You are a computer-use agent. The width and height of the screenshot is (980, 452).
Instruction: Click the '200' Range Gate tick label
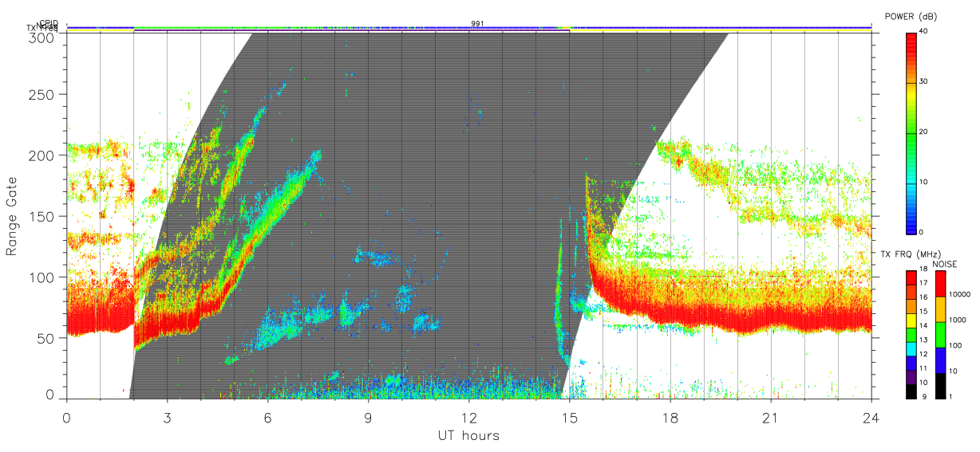pos(41,155)
